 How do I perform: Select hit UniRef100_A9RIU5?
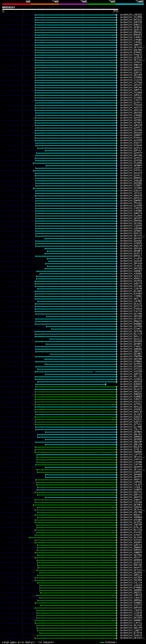pyautogui.click(x=131, y=125)
